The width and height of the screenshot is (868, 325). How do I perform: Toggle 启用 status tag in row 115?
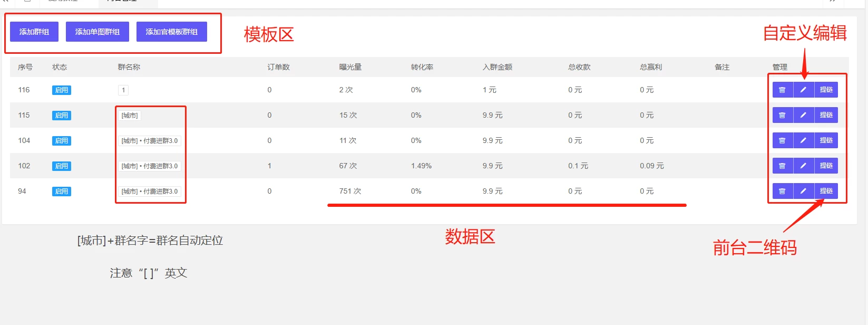(x=62, y=116)
